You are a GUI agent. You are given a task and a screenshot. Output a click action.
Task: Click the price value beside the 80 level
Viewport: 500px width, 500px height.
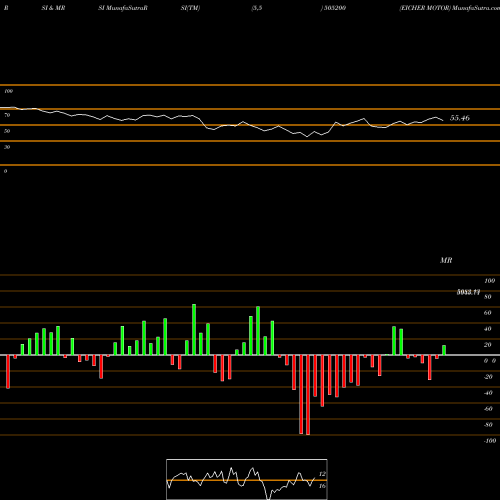coord(468,292)
